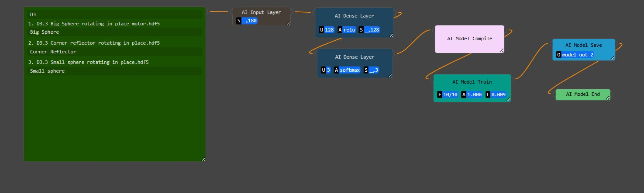Click the AI Model End node title
The image size is (644, 193).
pos(582,94)
